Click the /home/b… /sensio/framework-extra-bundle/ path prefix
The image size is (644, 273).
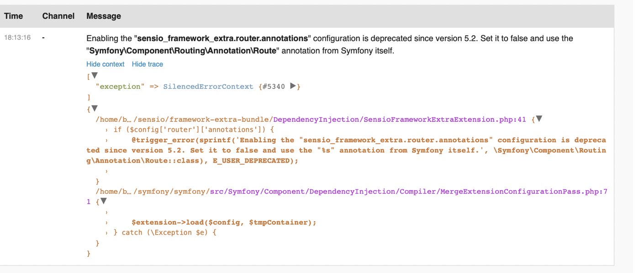[184, 120]
